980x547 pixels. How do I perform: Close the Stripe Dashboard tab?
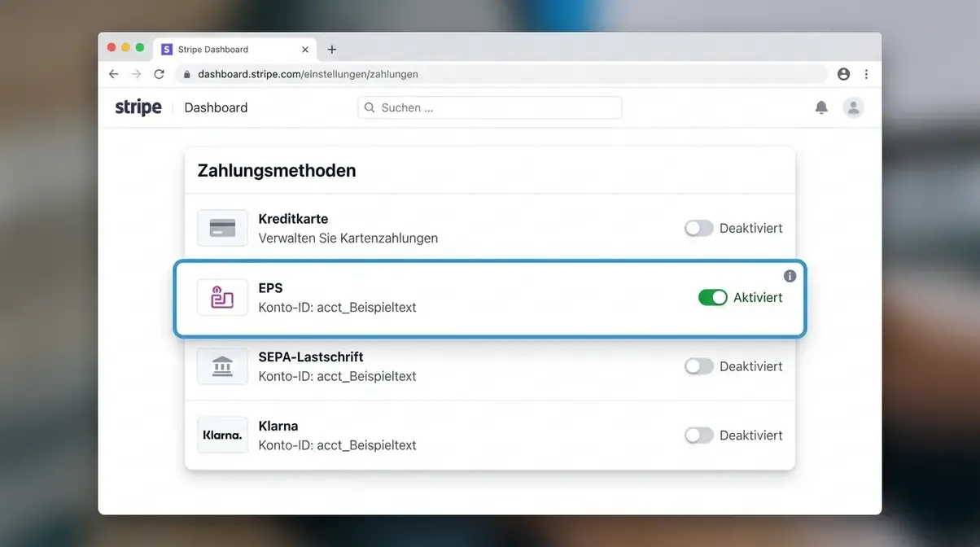pyautogui.click(x=305, y=50)
